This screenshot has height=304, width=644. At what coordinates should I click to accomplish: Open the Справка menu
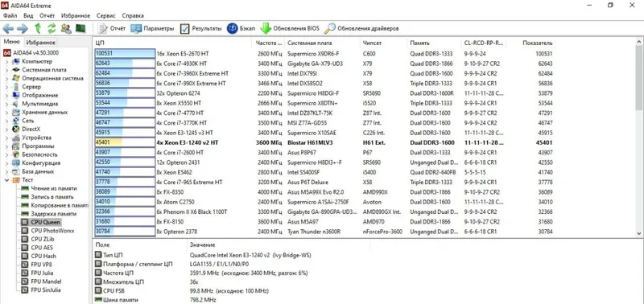pyautogui.click(x=133, y=15)
